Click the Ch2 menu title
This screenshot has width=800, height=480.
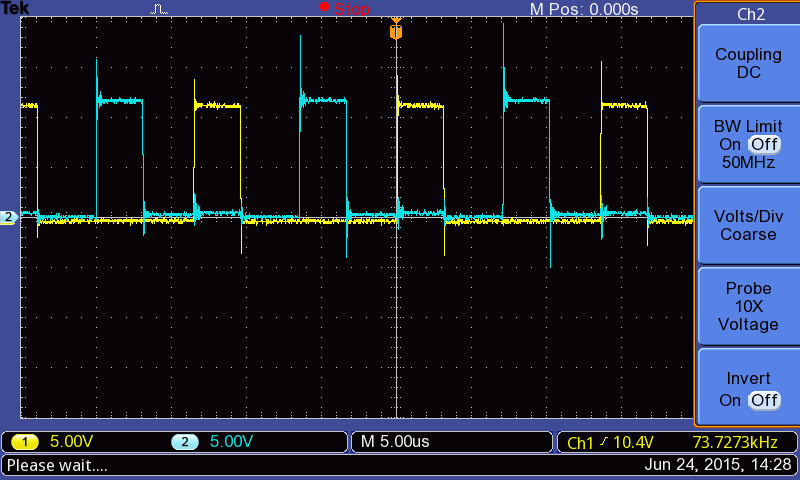[x=751, y=14]
